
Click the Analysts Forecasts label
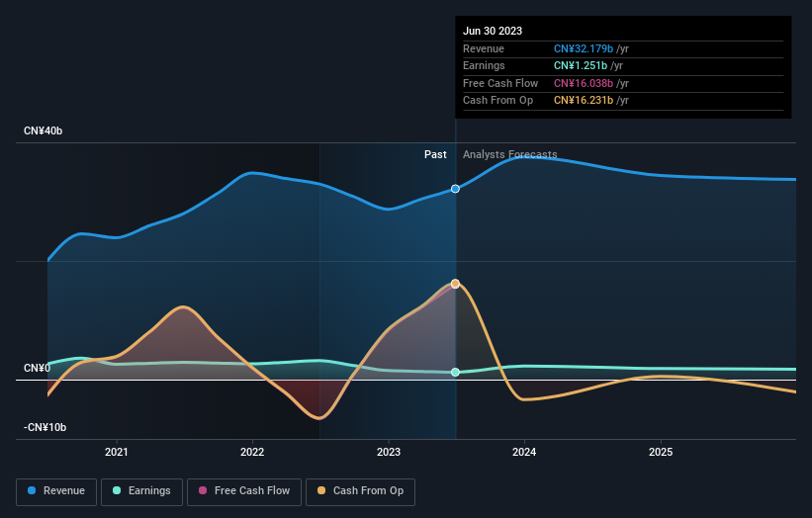510,154
